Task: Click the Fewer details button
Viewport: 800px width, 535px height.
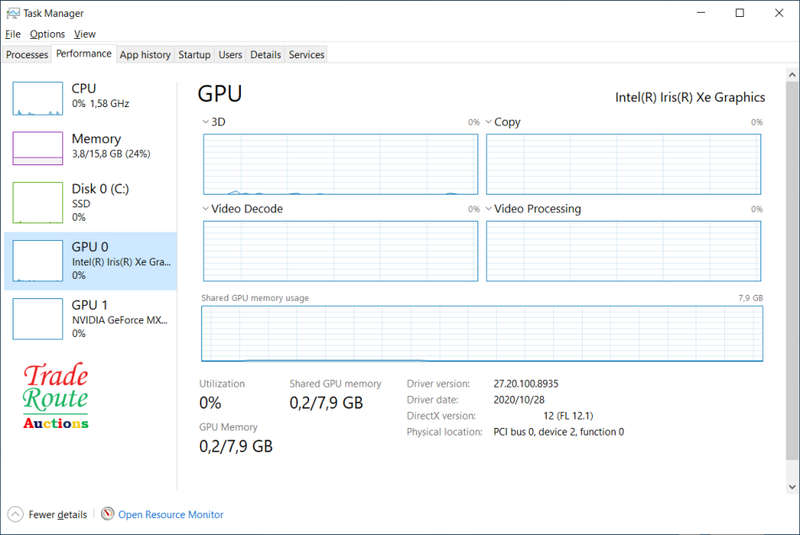Action: tap(47, 514)
